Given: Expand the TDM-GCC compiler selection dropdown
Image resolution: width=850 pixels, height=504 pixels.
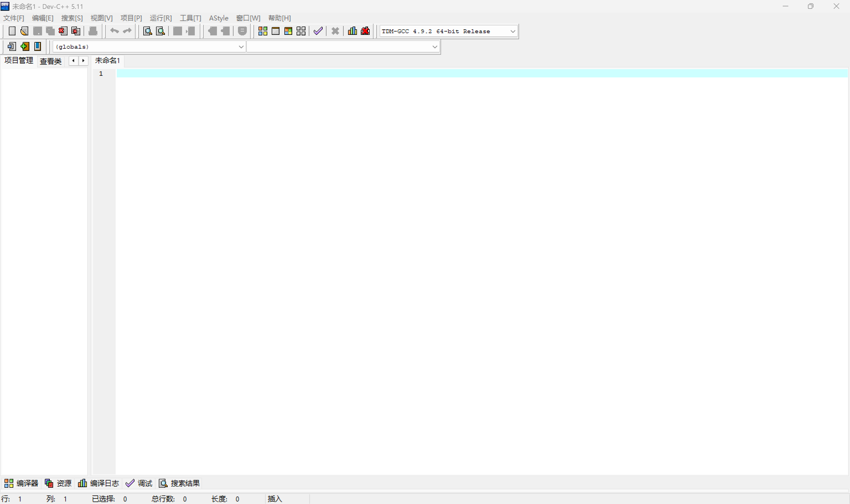Looking at the screenshot, I should click(x=512, y=32).
